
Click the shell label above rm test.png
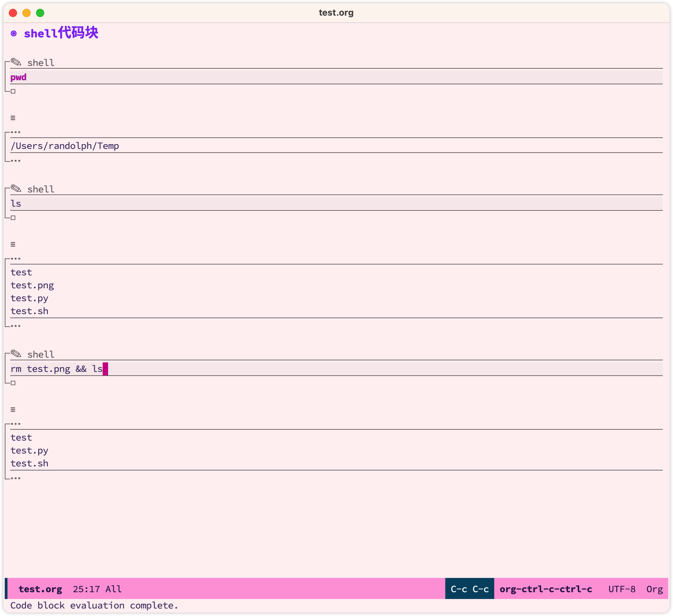(41, 355)
